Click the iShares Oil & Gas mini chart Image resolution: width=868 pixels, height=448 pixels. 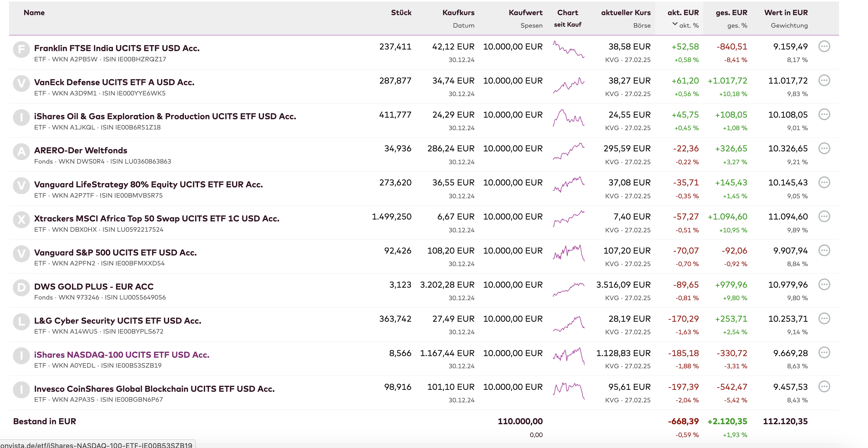click(568, 118)
